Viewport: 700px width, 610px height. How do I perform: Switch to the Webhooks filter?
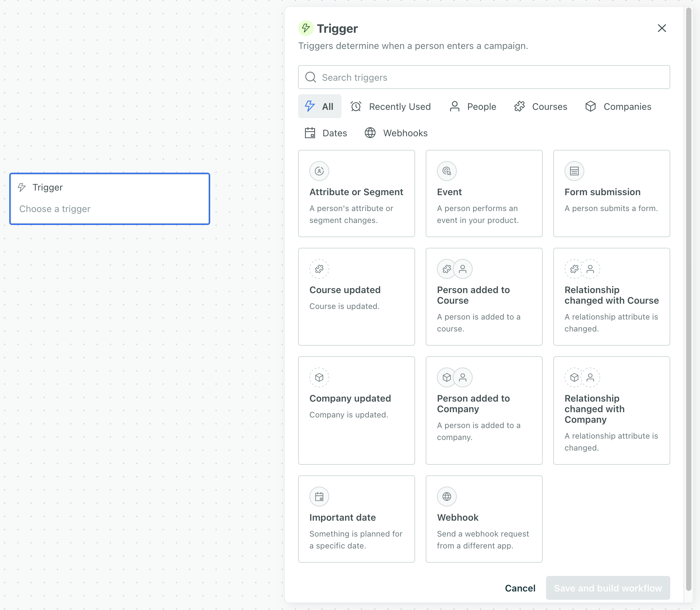[x=396, y=133]
